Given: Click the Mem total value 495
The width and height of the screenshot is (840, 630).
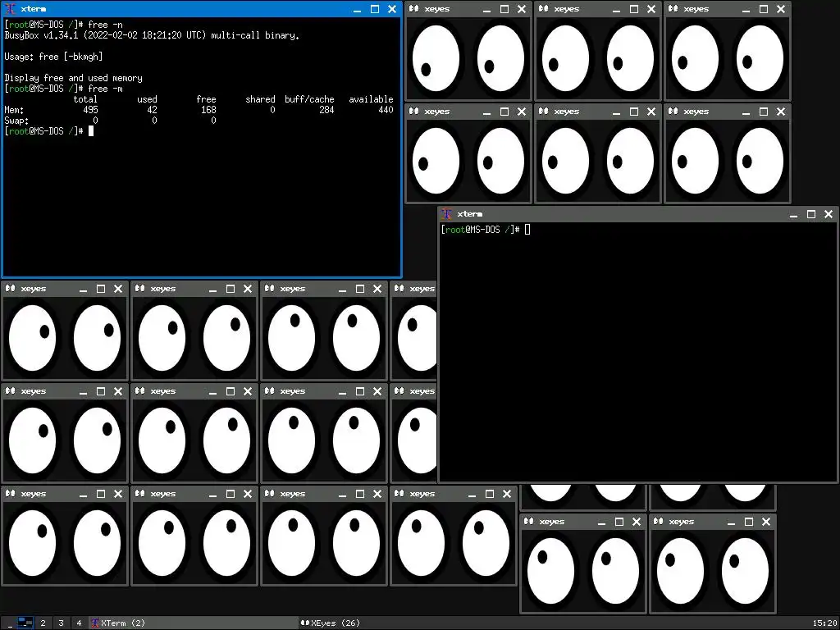Looking at the screenshot, I should (x=90, y=110).
